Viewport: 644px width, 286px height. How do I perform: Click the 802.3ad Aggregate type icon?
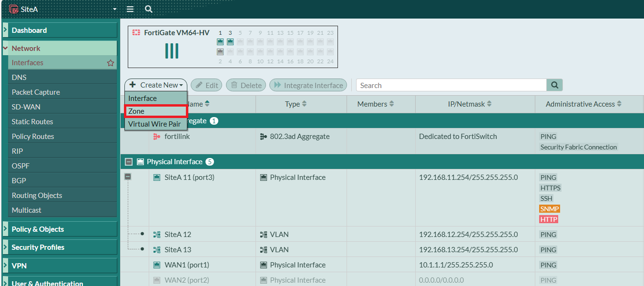264,137
